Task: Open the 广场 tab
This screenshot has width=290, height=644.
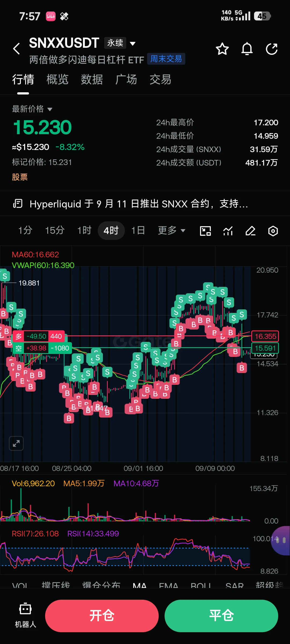Action: point(126,79)
